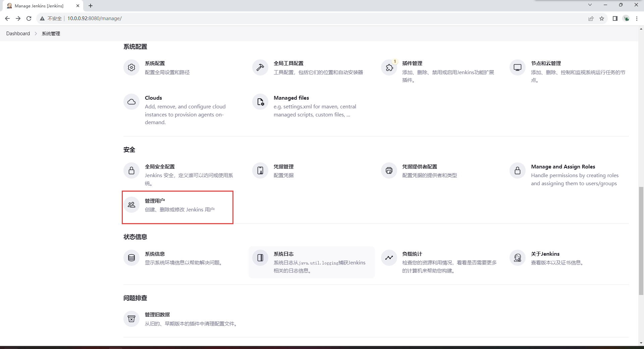Screen dimensions: 644x349
Task: Open 插件管理 link
Action: [412, 63]
